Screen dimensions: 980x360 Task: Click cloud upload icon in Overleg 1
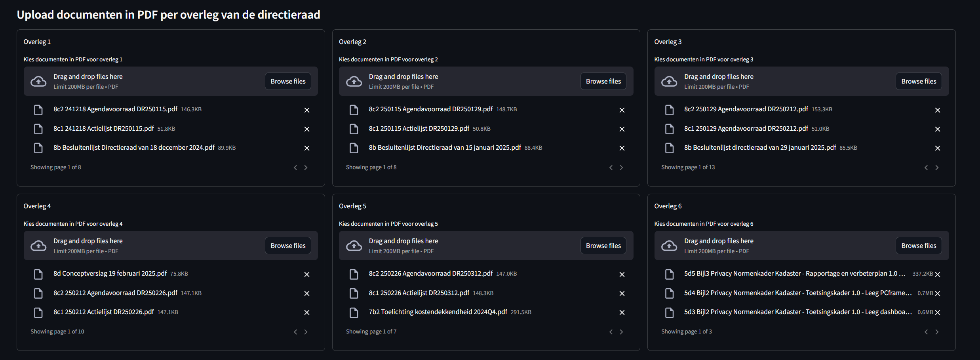click(38, 81)
